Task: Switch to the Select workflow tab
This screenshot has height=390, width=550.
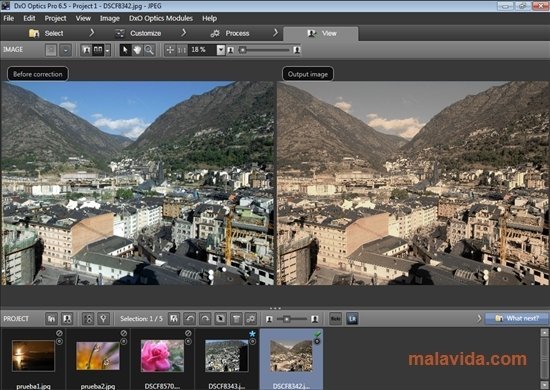Action: click(x=46, y=33)
